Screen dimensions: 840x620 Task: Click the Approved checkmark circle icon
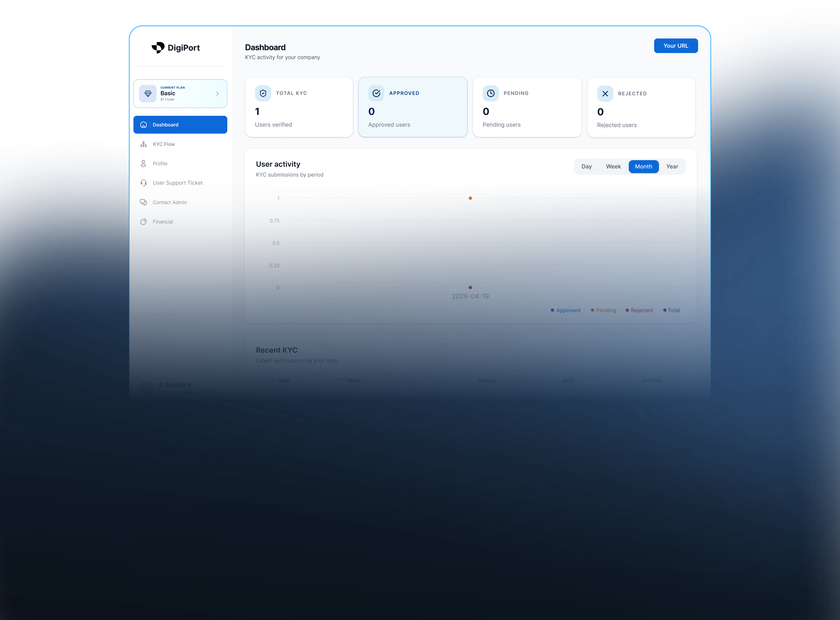pos(376,93)
